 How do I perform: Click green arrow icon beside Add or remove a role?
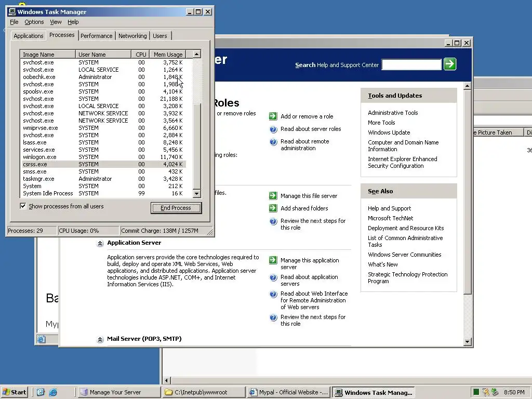click(x=273, y=116)
